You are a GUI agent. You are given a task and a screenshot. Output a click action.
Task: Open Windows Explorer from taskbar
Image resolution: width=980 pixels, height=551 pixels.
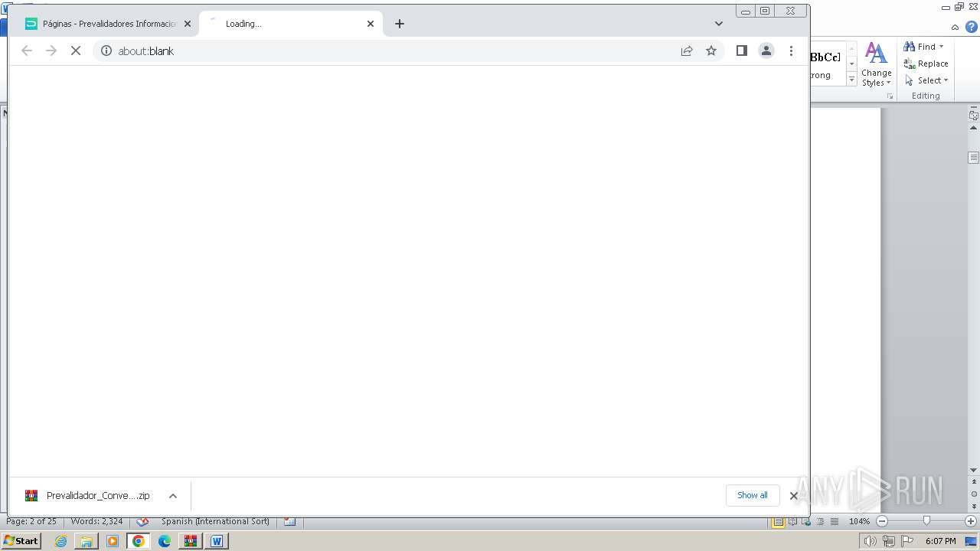(87, 541)
